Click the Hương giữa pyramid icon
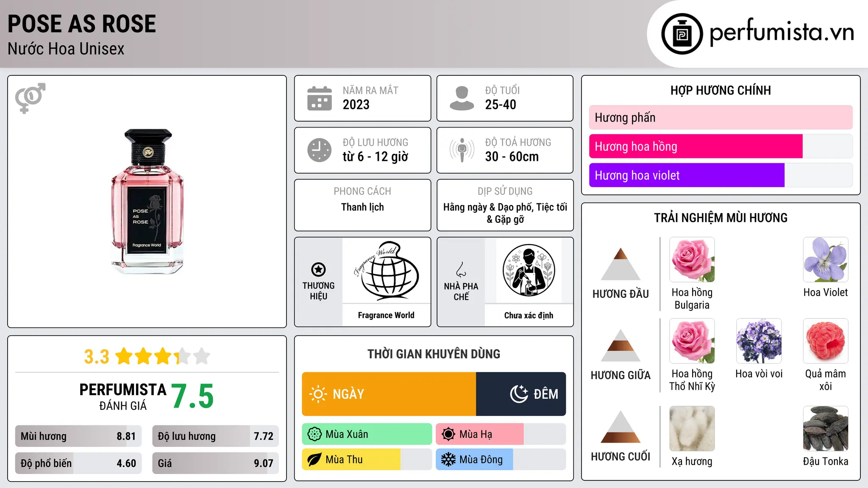This screenshot has width=868, height=488. point(620,345)
